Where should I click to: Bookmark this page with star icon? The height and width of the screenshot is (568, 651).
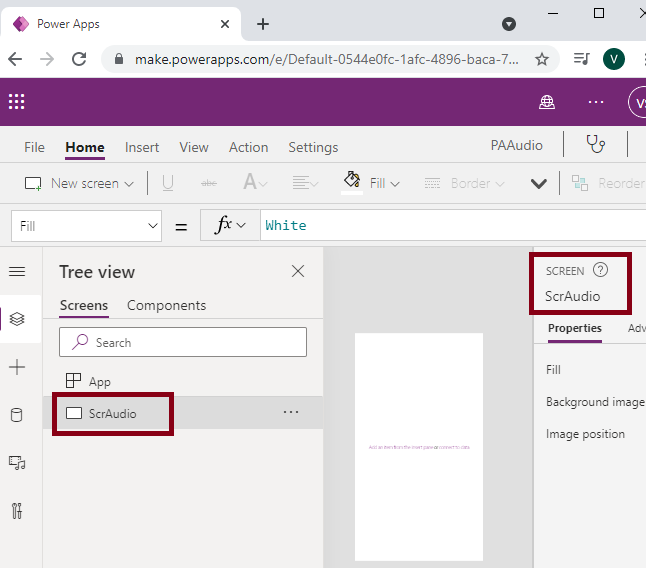[542, 59]
